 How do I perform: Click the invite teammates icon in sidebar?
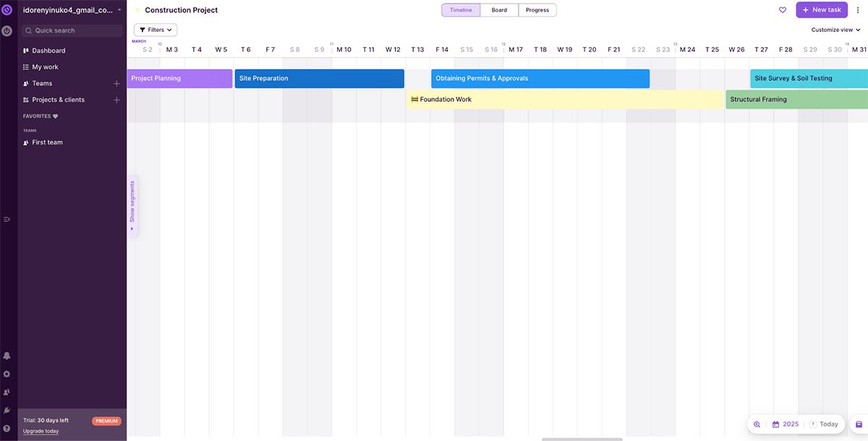tap(7, 392)
